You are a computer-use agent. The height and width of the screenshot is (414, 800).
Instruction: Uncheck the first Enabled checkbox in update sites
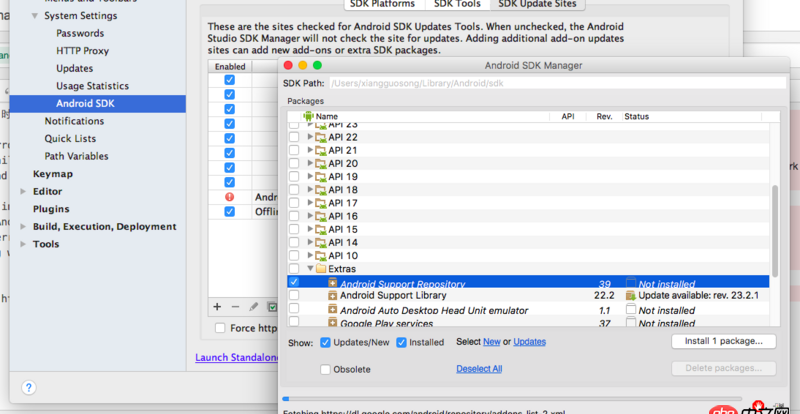click(230, 80)
